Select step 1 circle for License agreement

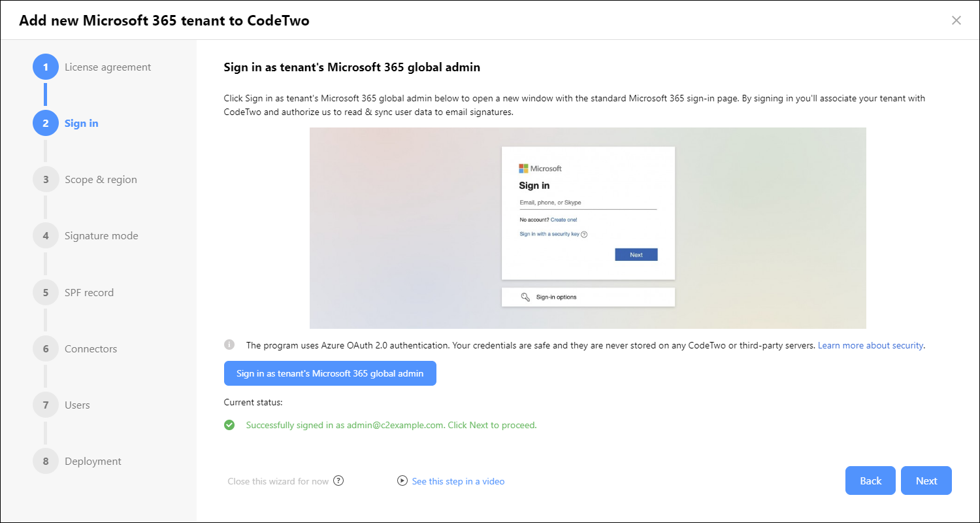(46, 67)
